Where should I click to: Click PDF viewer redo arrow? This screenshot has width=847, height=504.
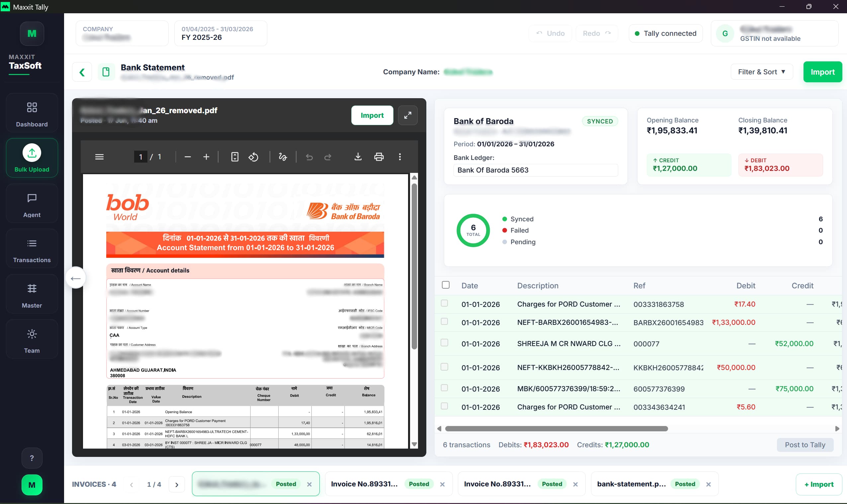pos(328,157)
